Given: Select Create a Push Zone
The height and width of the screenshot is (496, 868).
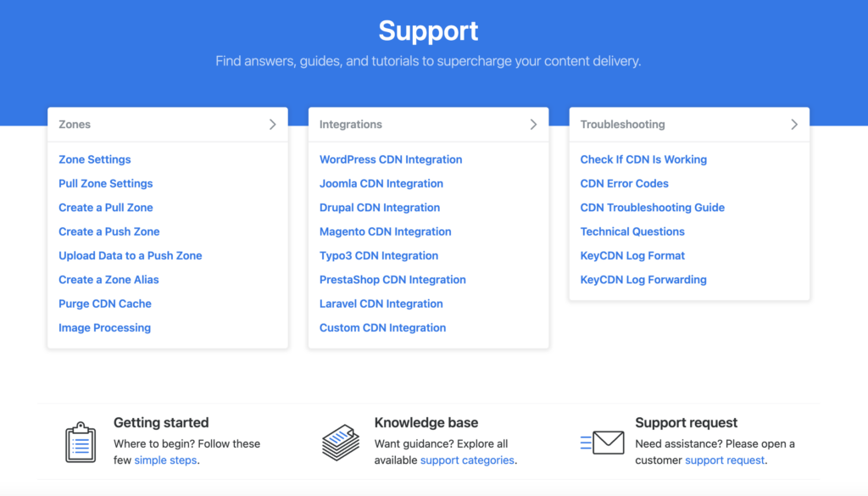Looking at the screenshot, I should point(108,231).
